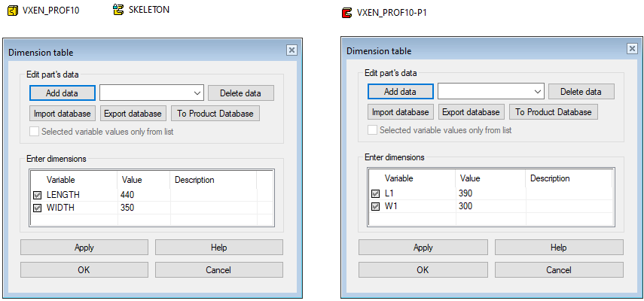Screen dimensions: 644x301
Task: Click Export database in right dialog
Action: [471, 112]
